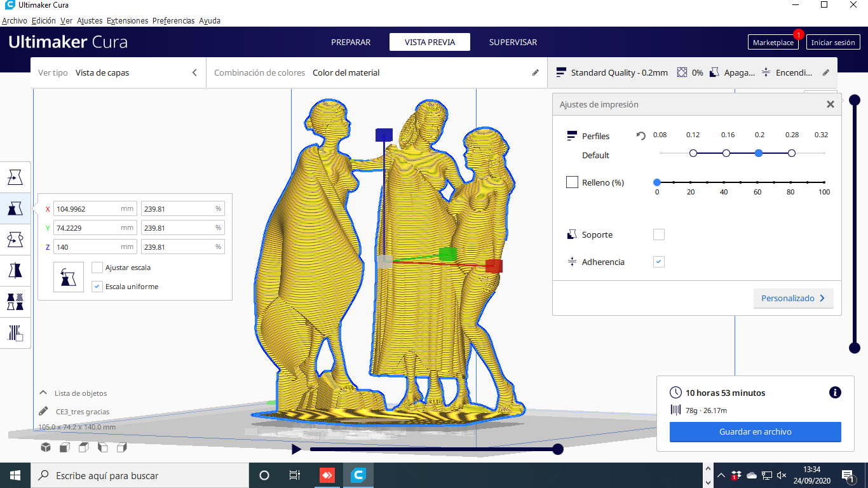
Task: Click the info icon beside print time estimate
Action: [x=836, y=393]
